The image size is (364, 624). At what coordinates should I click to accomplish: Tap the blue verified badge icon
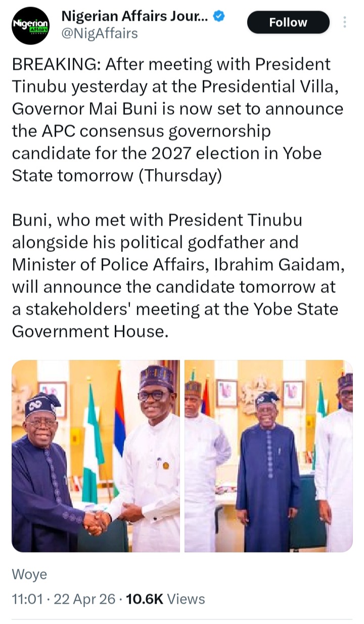[x=218, y=17]
